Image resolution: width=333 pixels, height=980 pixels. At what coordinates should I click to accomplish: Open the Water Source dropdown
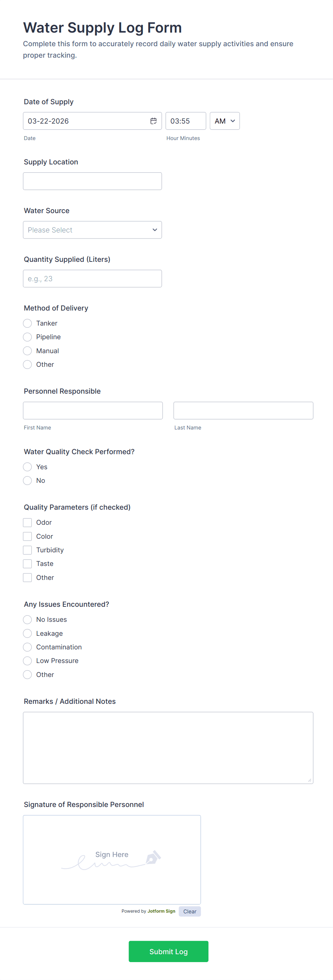[x=92, y=230]
